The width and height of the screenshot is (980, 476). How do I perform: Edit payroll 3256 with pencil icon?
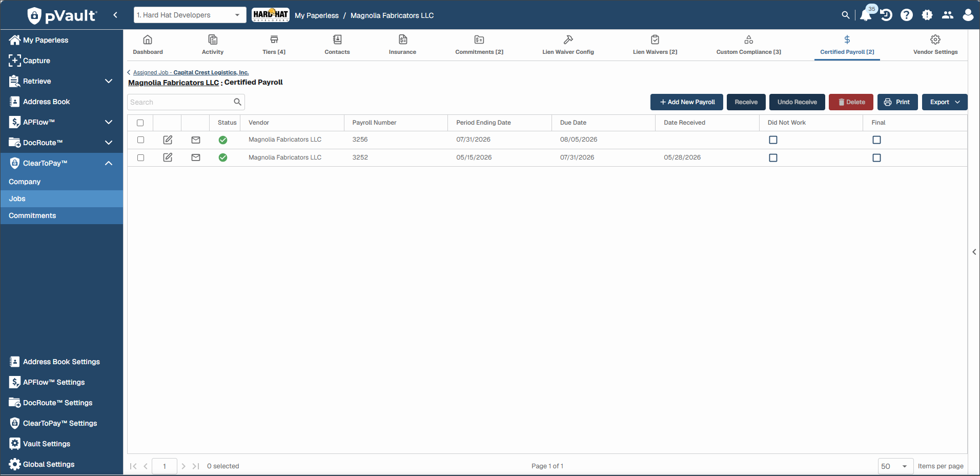click(168, 140)
